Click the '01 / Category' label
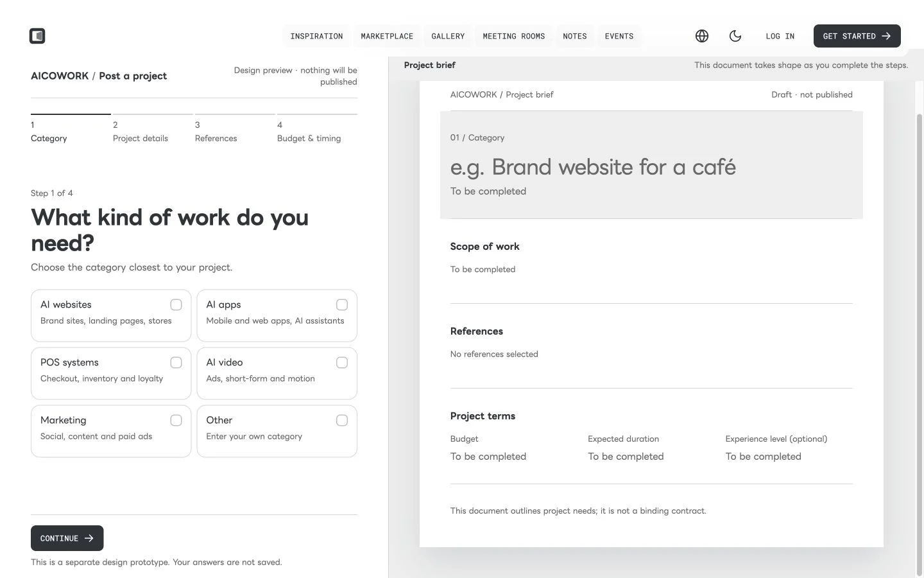This screenshot has height=578, width=924. tap(477, 137)
